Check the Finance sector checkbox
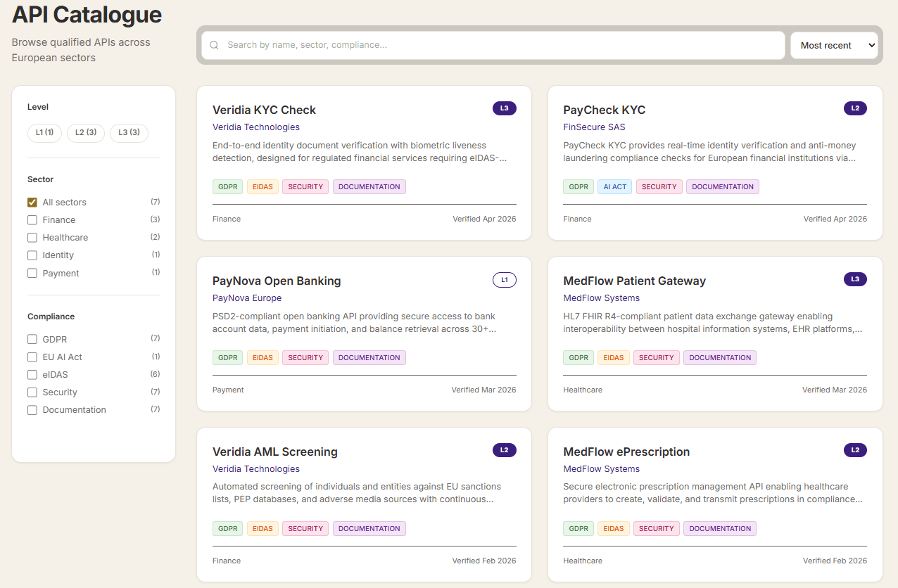The image size is (898, 588). (32, 219)
